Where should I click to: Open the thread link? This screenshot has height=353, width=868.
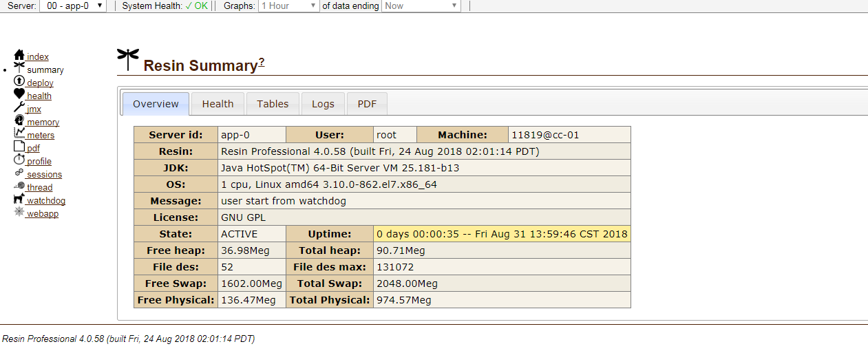tap(39, 188)
